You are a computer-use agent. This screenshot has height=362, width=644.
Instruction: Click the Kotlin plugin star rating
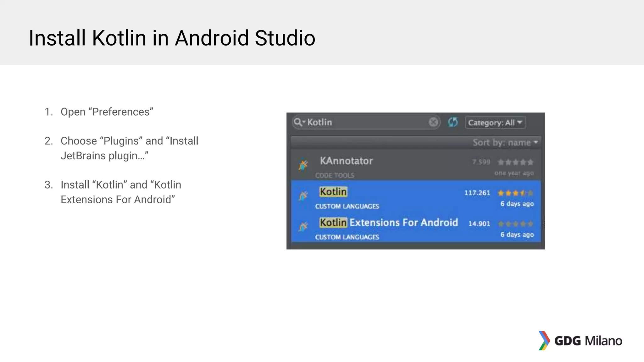click(x=515, y=193)
